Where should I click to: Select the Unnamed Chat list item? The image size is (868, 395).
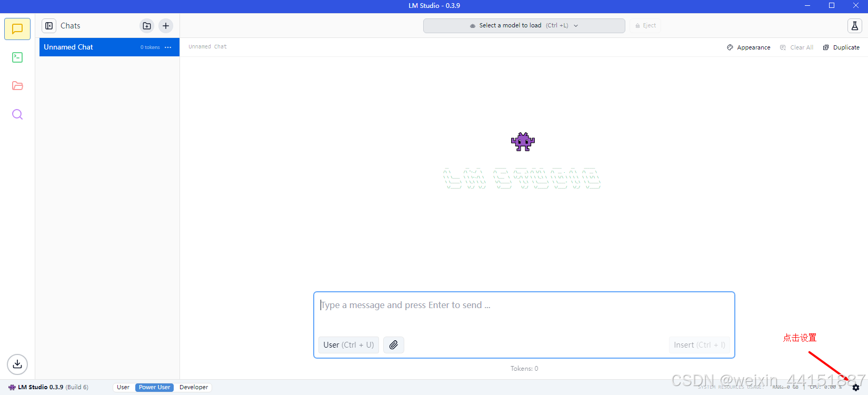(109, 47)
